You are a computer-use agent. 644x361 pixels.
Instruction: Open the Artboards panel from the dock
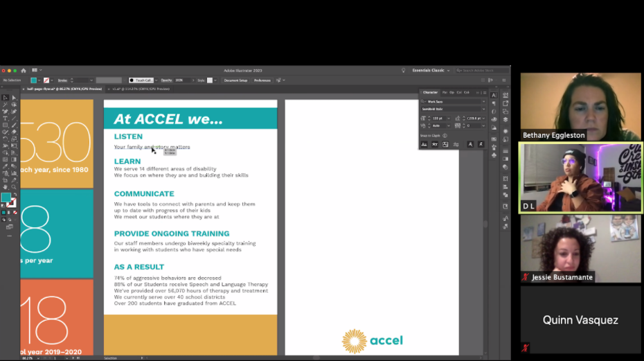click(506, 112)
